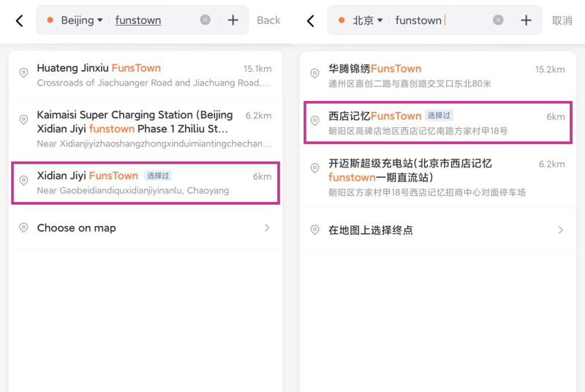
Task: Select 西店记忆FunsTown result
Action: [x=437, y=123]
